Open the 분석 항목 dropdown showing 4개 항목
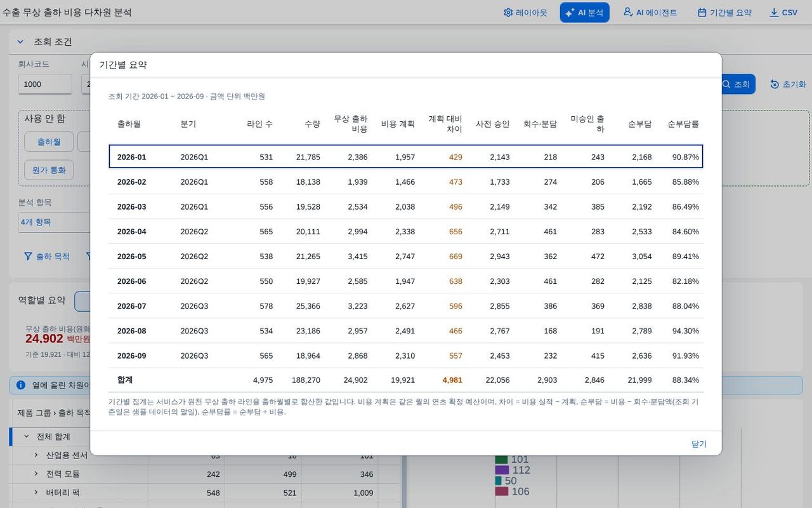Viewport: 812px width, 508px height. tap(54, 222)
